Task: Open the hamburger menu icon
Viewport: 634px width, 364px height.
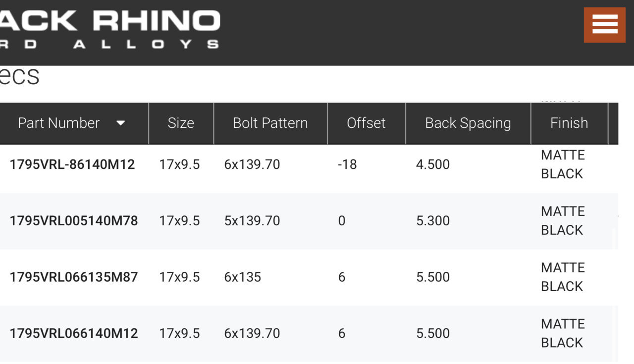Action: (604, 25)
